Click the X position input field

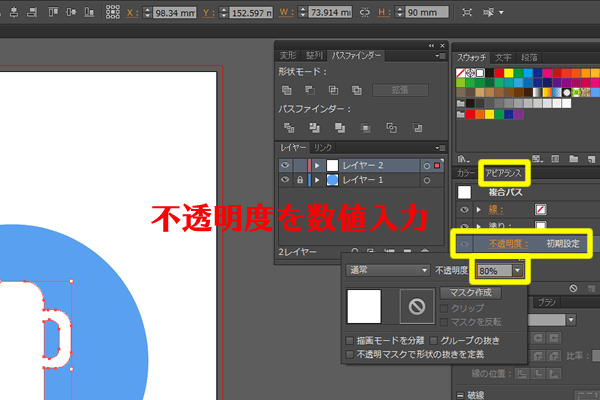[x=174, y=13]
